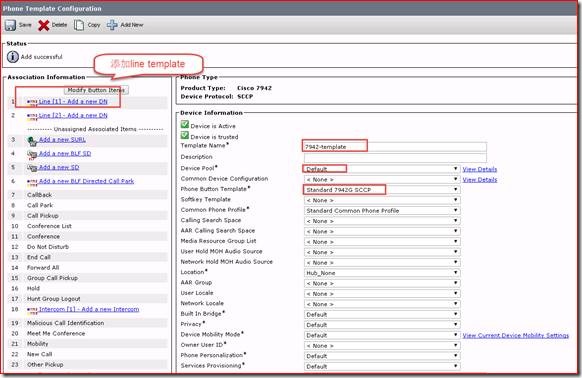Click the Save floppy disk icon

(x=10, y=25)
